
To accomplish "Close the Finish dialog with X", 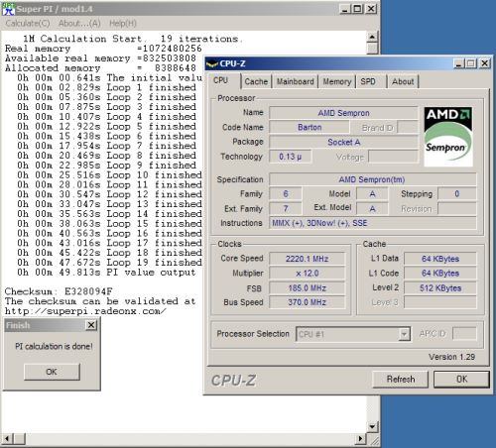I will (x=91, y=325).
